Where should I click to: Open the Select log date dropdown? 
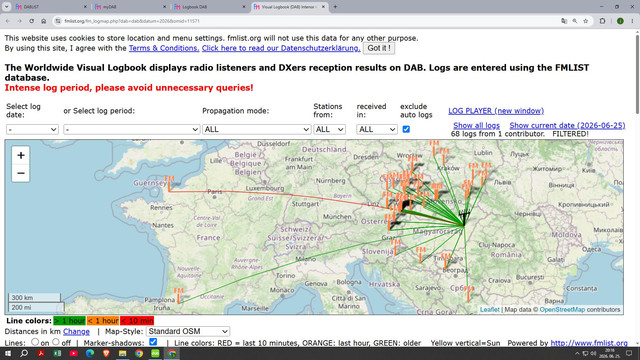click(x=32, y=129)
